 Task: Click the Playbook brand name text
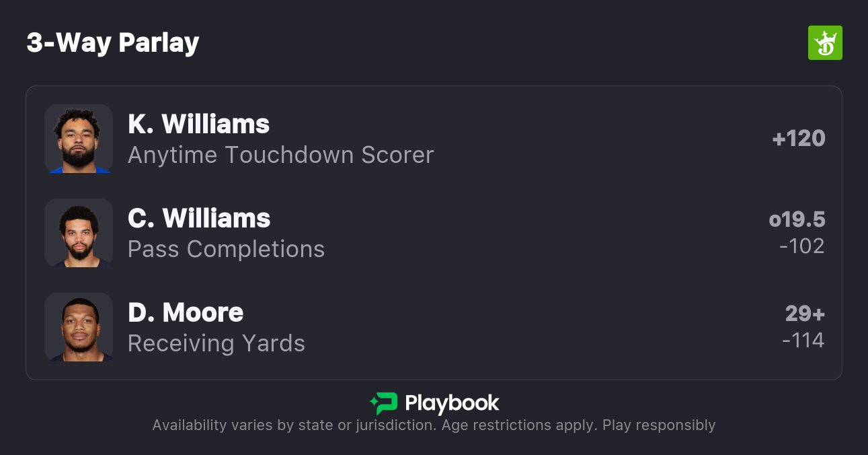point(452,403)
